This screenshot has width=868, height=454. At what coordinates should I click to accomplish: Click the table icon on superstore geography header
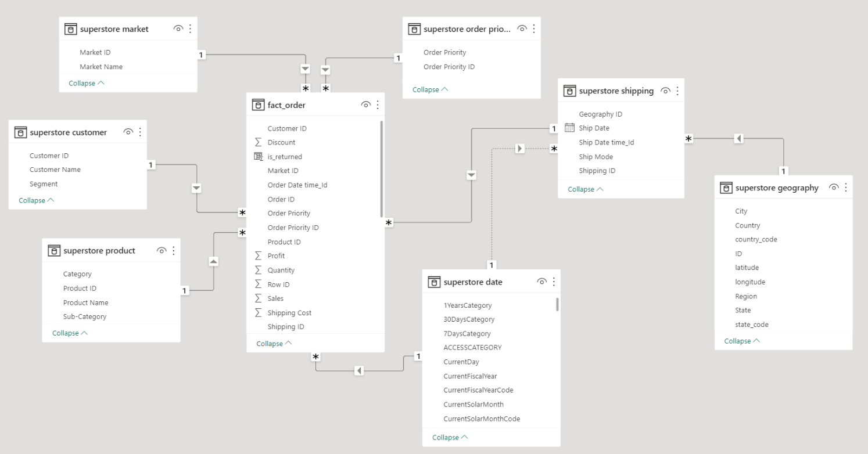point(726,188)
